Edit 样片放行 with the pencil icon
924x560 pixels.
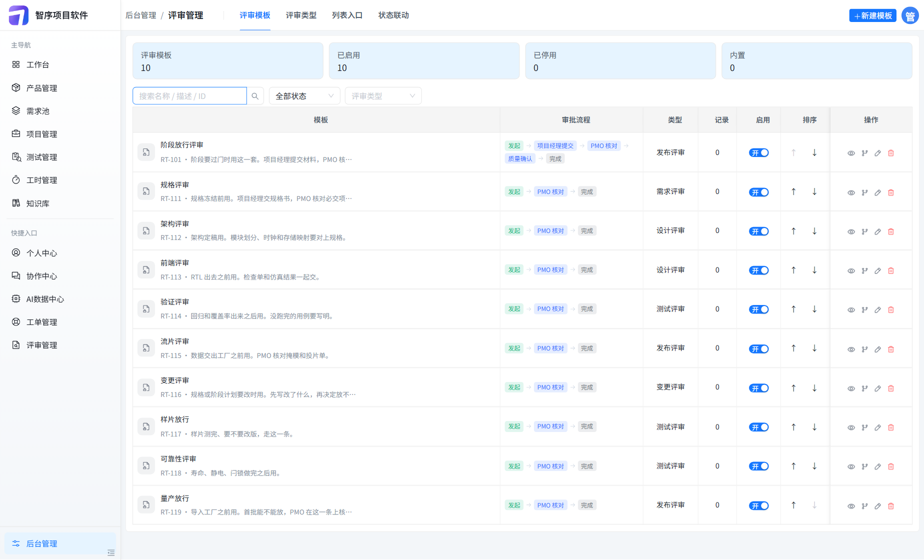[877, 427]
